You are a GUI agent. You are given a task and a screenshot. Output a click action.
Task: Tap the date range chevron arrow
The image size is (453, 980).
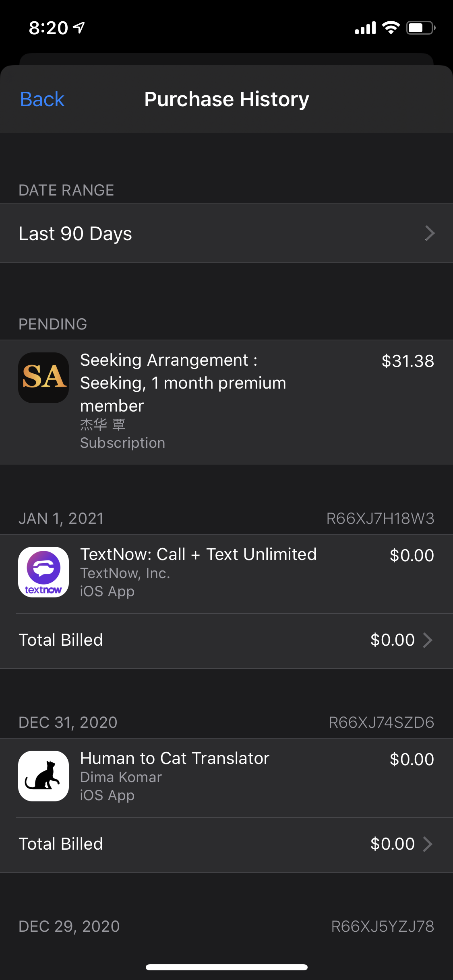430,233
